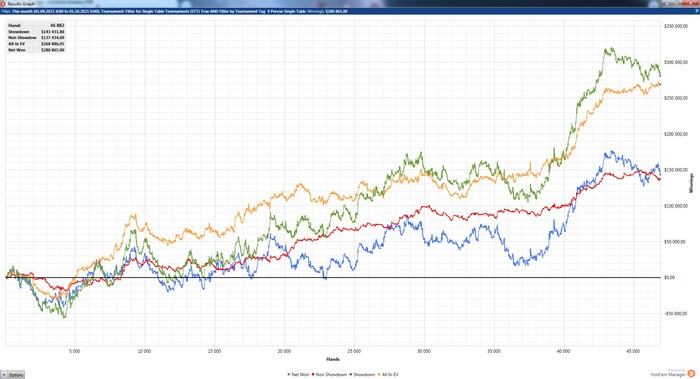Image resolution: width=700 pixels, height=379 pixels.
Task: Click the 45 000 hands axis label
Action: (633, 351)
